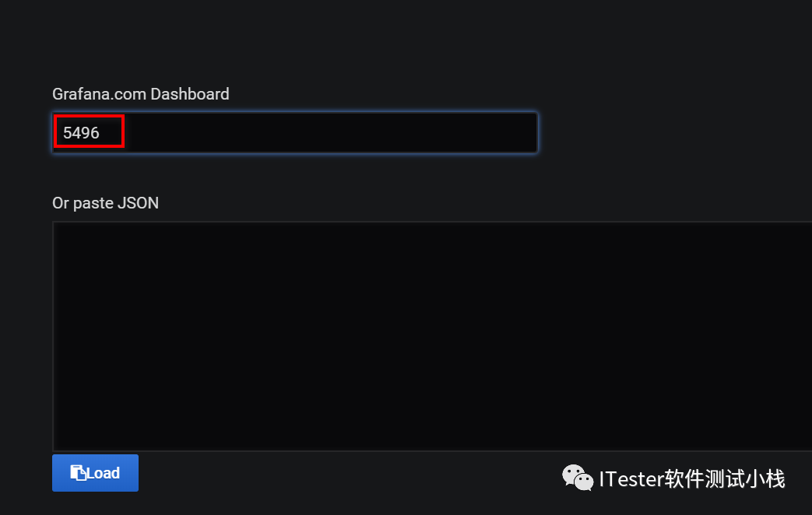Click the "Grafana.com" text in the label
Image resolution: width=812 pixels, height=515 pixels.
(99, 94)
